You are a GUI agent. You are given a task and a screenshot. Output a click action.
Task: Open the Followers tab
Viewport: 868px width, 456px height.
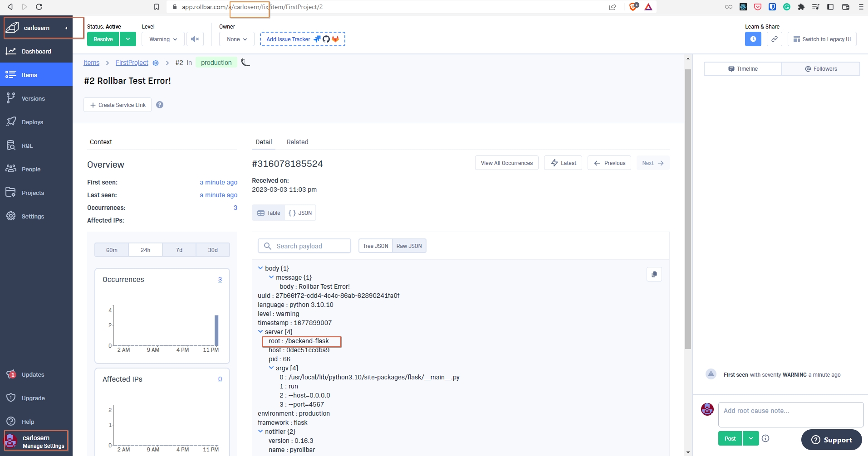(821, 68)
